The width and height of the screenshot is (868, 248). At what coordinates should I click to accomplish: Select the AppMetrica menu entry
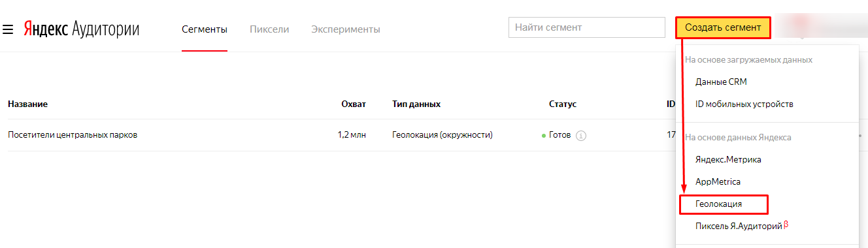click(x=718, y=181)
